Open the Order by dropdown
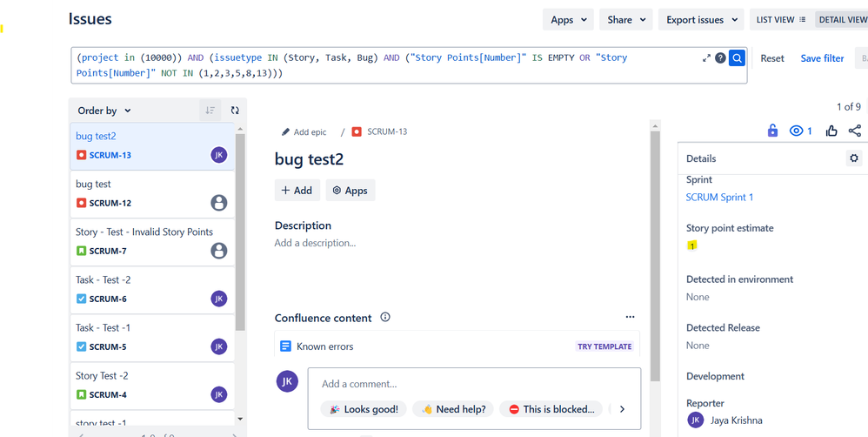Viewport: 868px width, 437px height. pos(104,111)
